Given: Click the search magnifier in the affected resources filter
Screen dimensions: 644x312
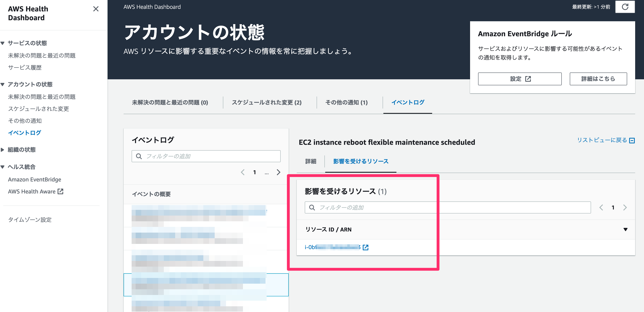Looking at the screenshot, I should point(312,207).
